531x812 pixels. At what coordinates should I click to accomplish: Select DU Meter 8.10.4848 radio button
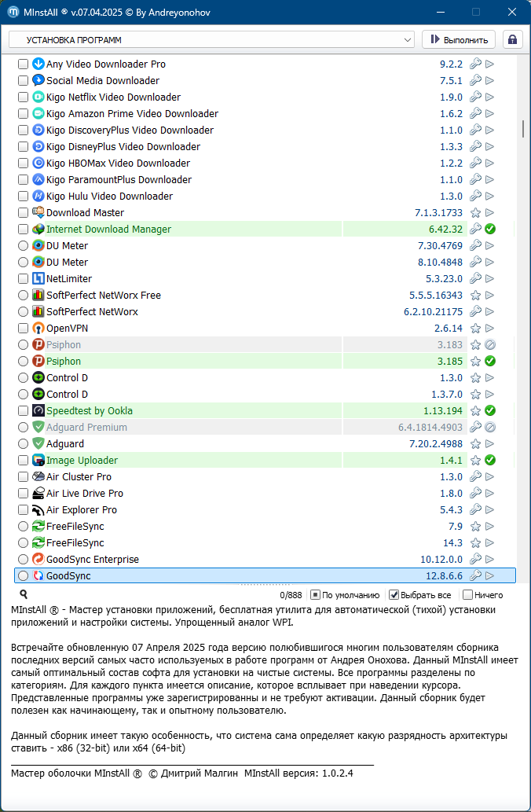(x=23, y=262)
